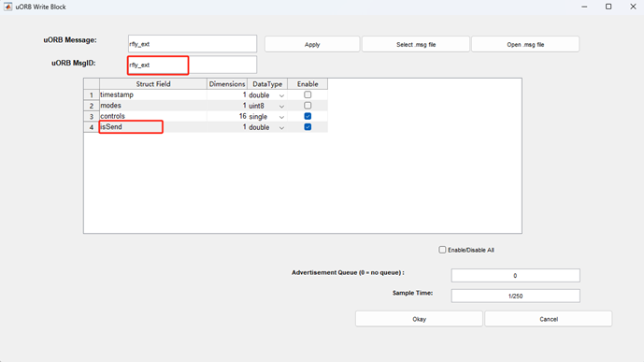Uncheck the isSend field checkbox
This screenshot has height=362, width=644.
(308, 127)
